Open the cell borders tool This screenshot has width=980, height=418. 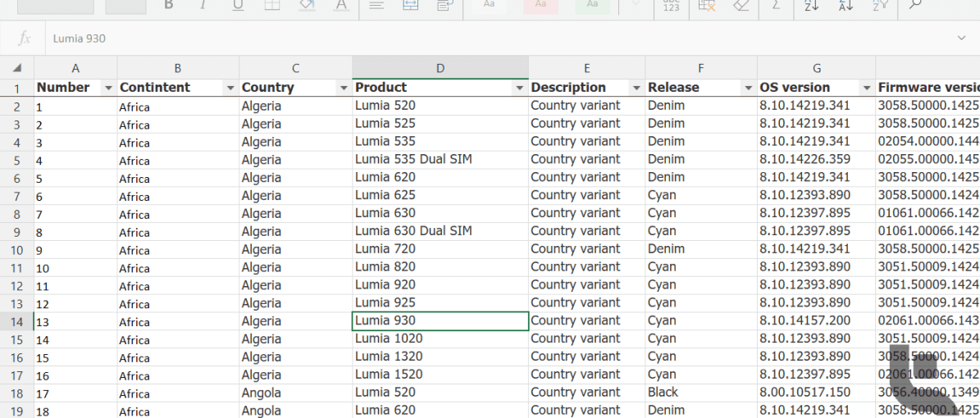coord(272,5)
